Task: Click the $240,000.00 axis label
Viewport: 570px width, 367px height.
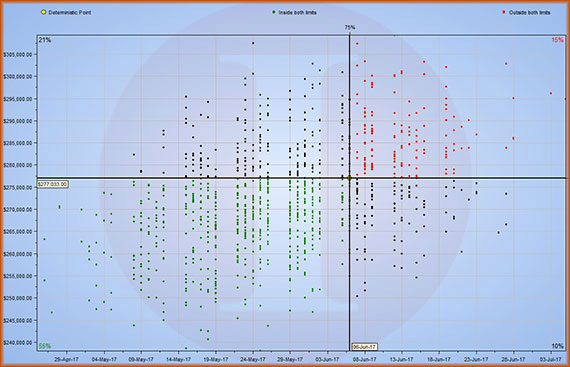Action: (17, 343)
